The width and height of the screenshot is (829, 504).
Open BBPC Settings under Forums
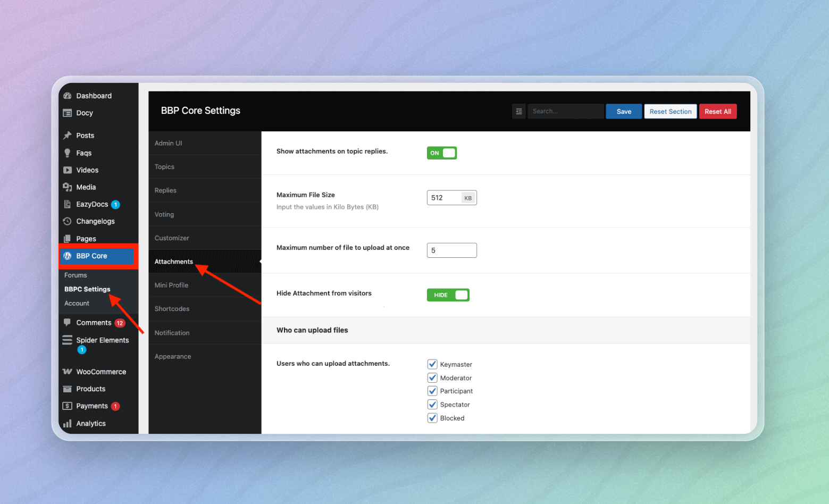[x=87, y=289]
